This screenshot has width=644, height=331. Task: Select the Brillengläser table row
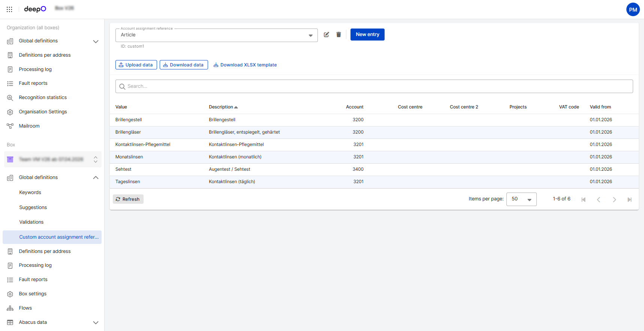click(x=374, y=132)
